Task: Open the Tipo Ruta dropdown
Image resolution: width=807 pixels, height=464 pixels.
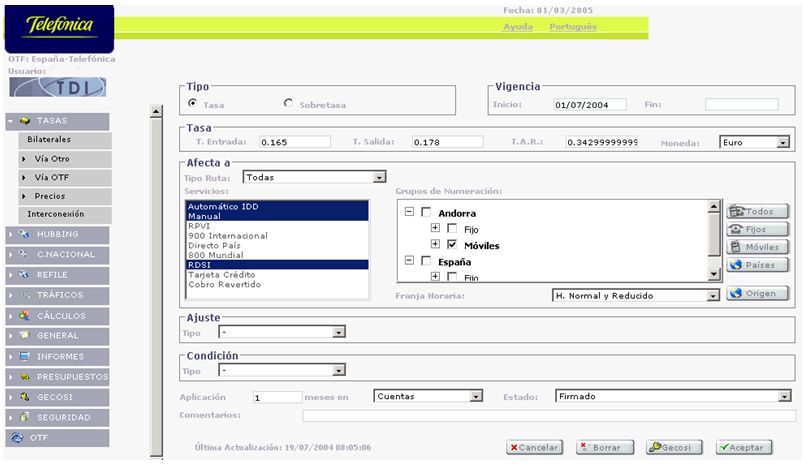Action: [x=379, y=178]
